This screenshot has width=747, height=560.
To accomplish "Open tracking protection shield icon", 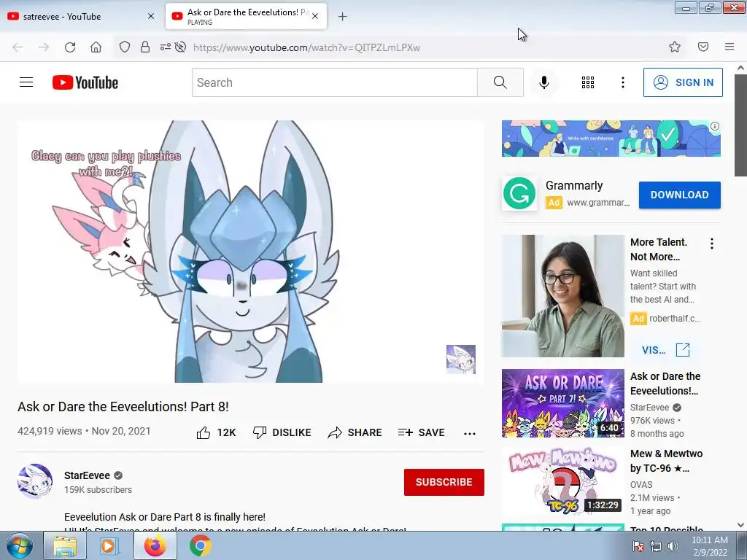I will (124, 47).
